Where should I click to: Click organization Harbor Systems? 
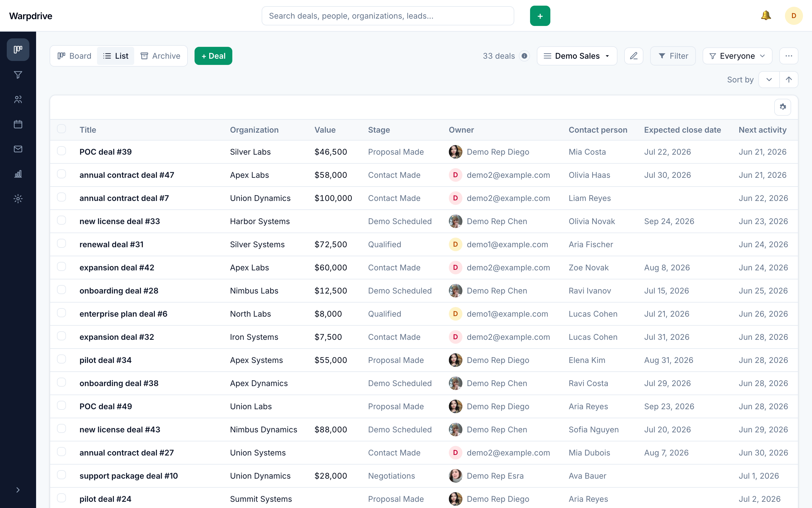[x=260, y=222]
